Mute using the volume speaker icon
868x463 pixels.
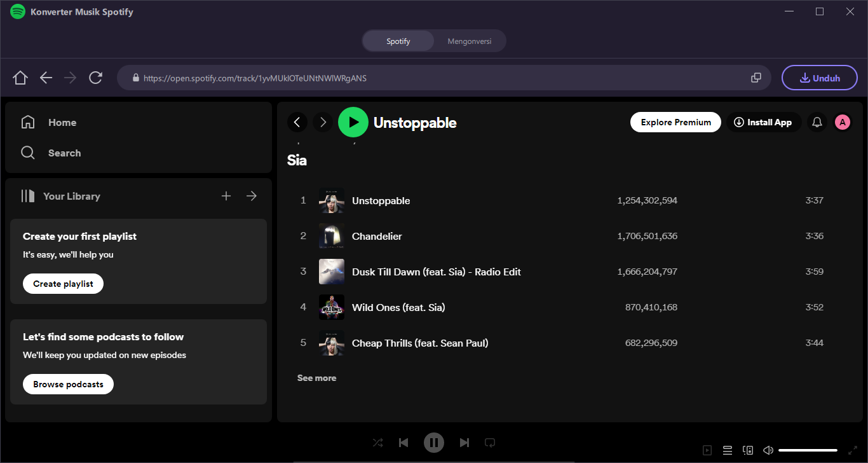point(768,450)
